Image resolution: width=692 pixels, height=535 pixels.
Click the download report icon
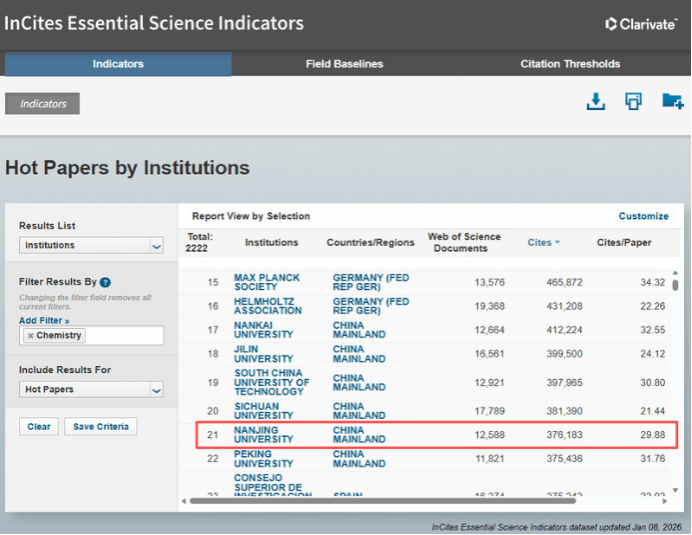(x=596, y=102)
